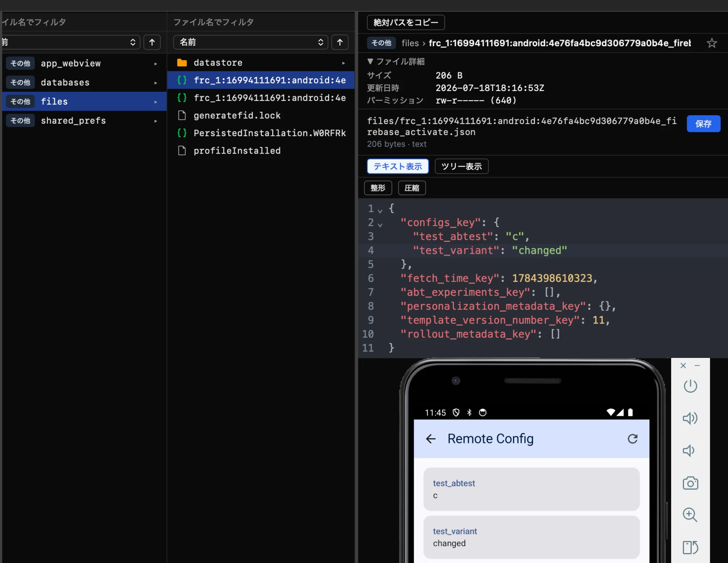Open the left column sort dropdown
728x563 pixels.
(x=70, y=42)
